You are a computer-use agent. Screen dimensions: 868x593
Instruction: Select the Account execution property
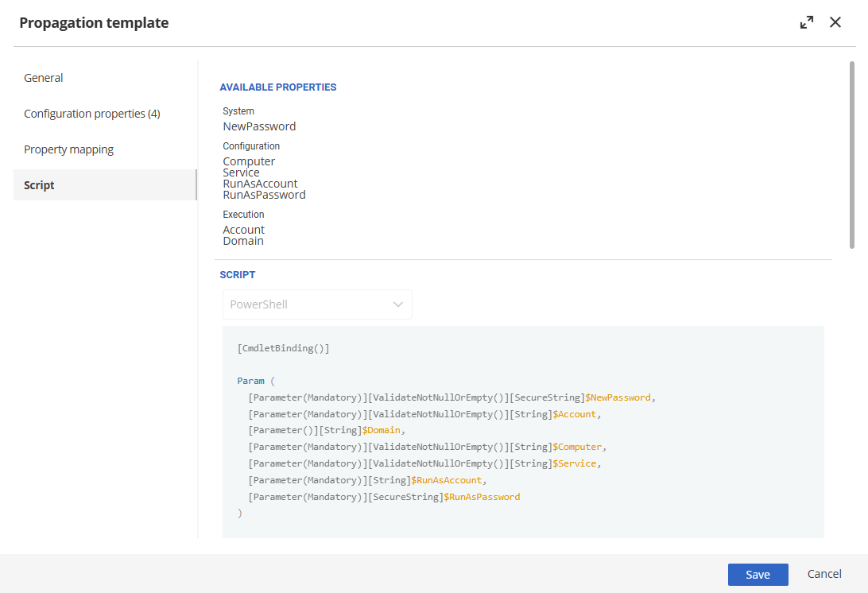point(243,230)
